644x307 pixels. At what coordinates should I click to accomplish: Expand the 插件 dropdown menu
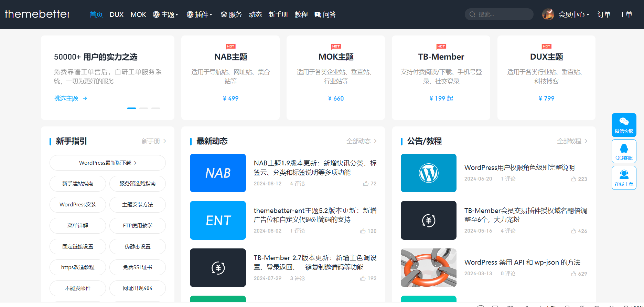[200, 14]
